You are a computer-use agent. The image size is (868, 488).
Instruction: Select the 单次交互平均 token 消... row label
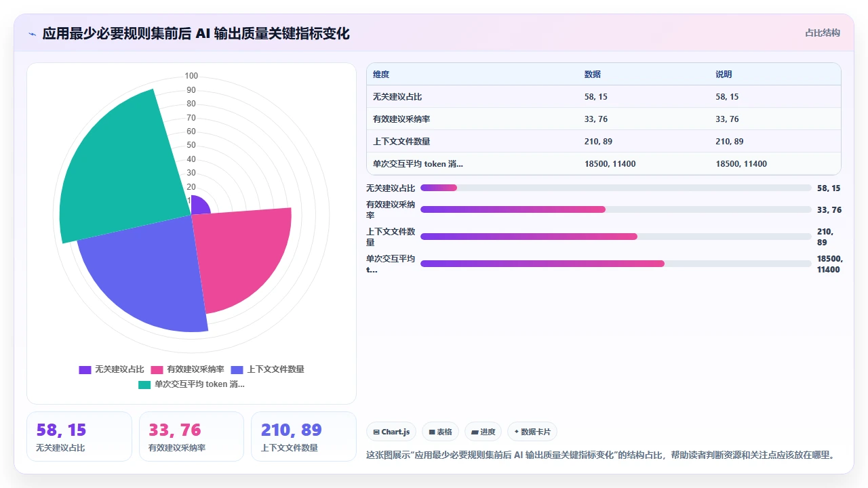coord(418,164)
